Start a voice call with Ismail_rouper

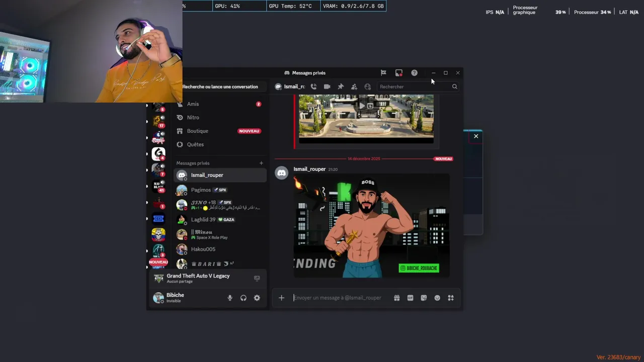pyautogui.click(x=313, y=86)
